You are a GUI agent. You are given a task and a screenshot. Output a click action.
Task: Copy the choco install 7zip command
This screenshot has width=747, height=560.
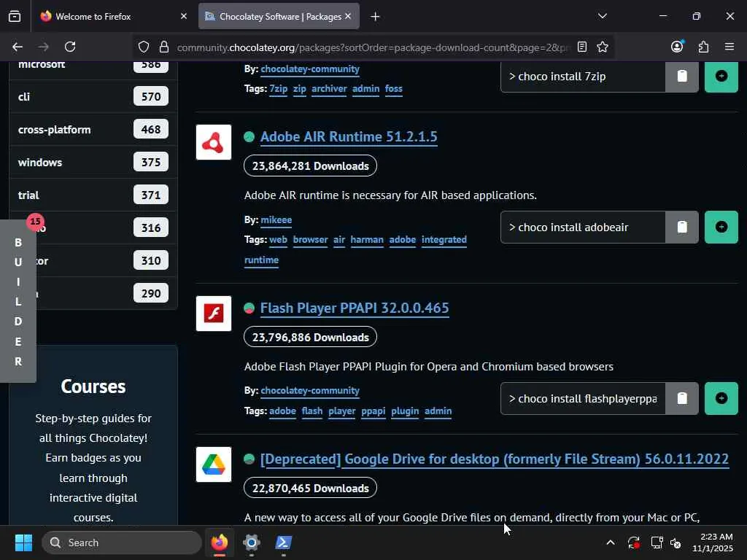tap(682, 76)
